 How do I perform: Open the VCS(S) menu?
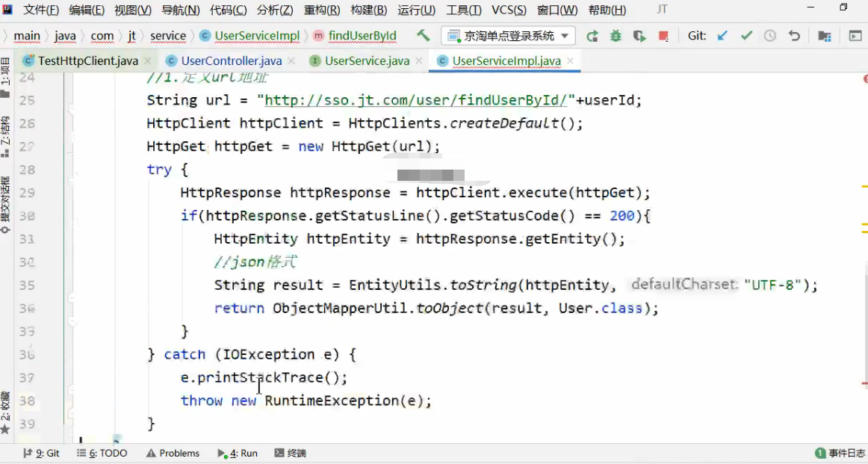[509, 10]
